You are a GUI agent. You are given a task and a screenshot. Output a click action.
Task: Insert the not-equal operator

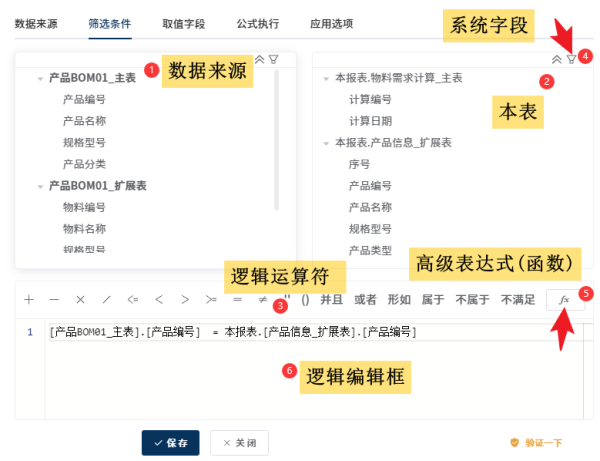tap(263, 300)
